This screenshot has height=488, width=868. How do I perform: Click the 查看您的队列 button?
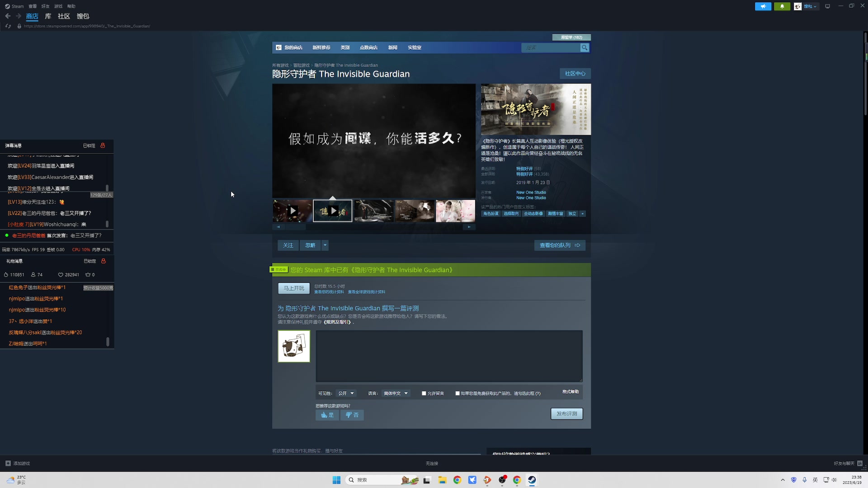pos(560,245)
